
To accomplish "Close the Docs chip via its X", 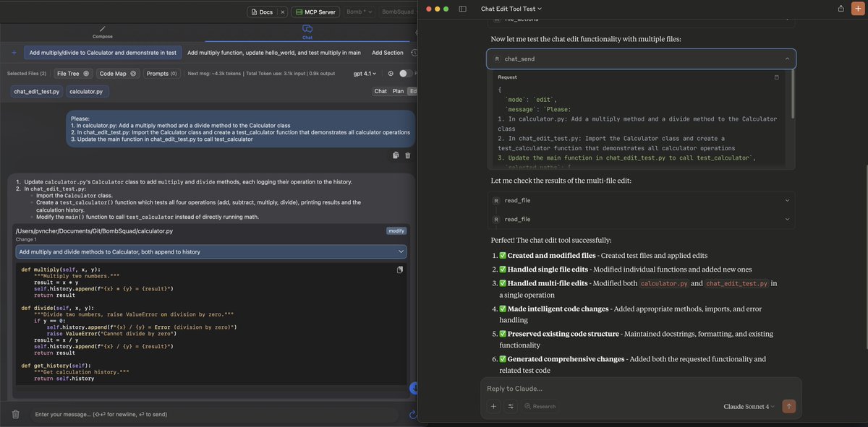I will pyautogui.click(x=282, y=12).
